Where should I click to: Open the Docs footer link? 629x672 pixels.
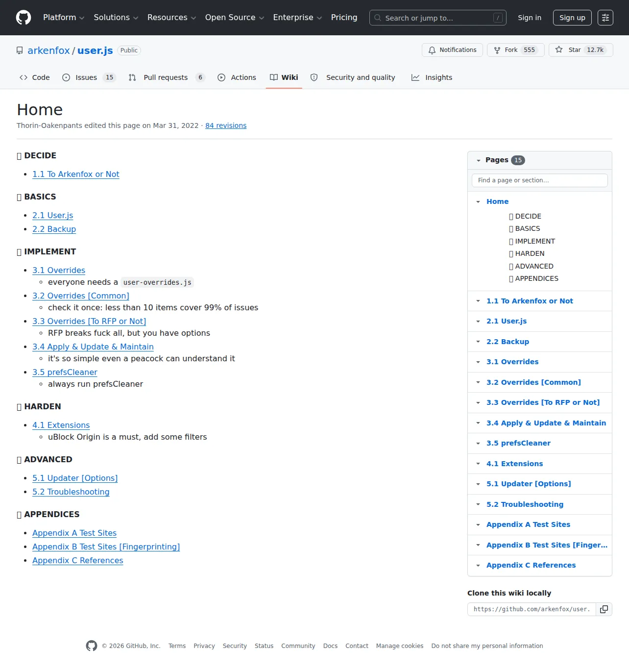click(330, 646)
